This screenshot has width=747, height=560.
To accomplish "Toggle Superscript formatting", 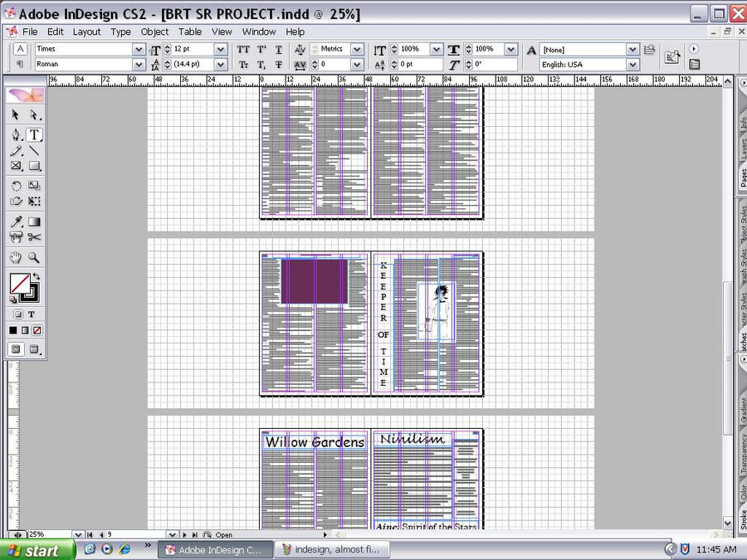I will [x=261, y=49].
